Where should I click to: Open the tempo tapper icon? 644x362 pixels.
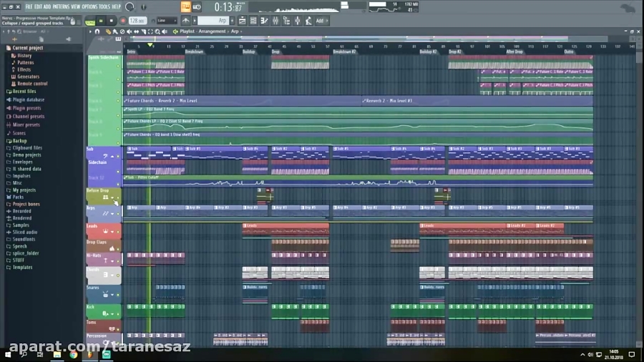308,21
